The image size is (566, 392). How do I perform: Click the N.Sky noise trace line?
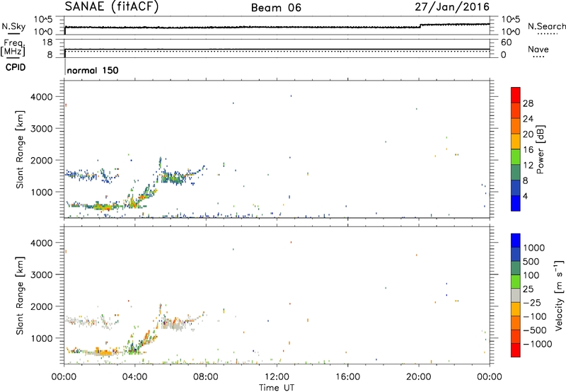pos(277,27)
